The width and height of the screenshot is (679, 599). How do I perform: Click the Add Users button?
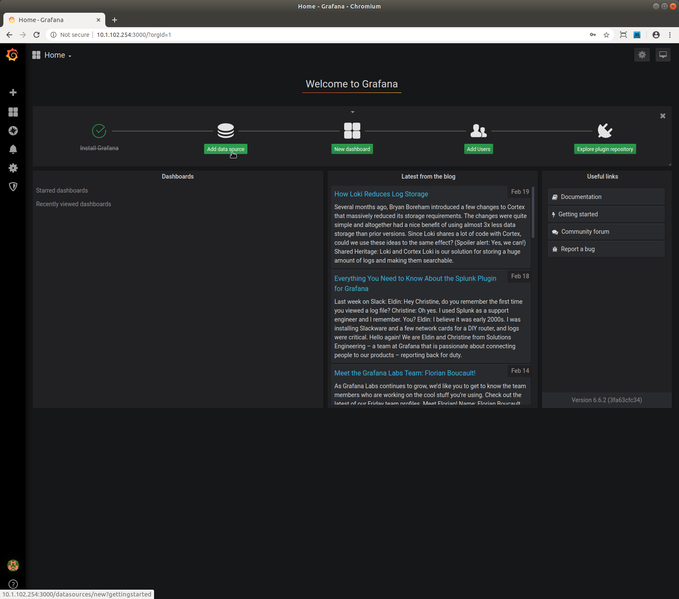coord(479,149)
